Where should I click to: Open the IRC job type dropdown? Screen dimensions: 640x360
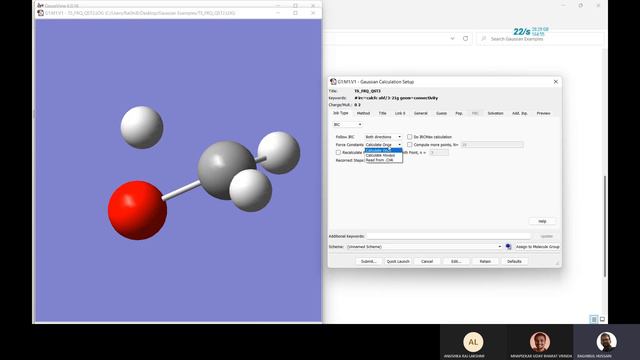click(347, 124)
